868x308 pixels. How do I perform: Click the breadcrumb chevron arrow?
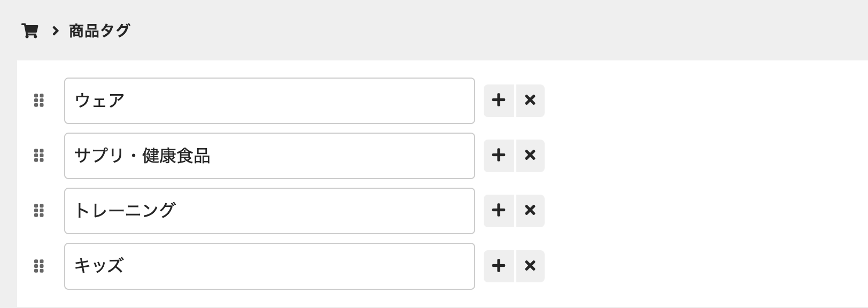55,31
